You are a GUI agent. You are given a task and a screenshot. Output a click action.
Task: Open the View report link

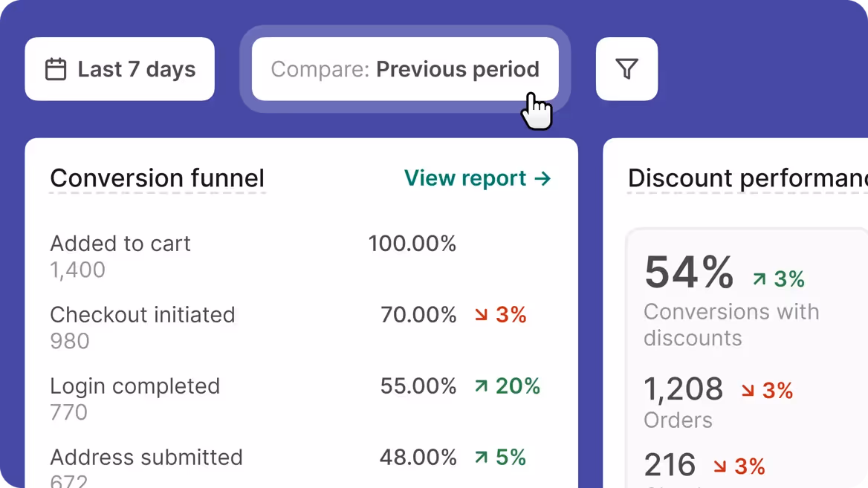coord(477,178)
